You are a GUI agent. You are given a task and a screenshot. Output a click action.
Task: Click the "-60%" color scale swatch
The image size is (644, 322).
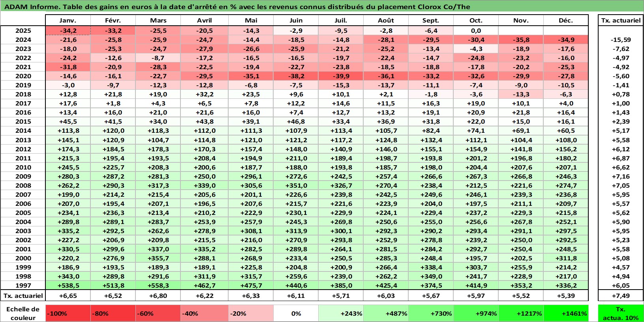tap(158, 313)
